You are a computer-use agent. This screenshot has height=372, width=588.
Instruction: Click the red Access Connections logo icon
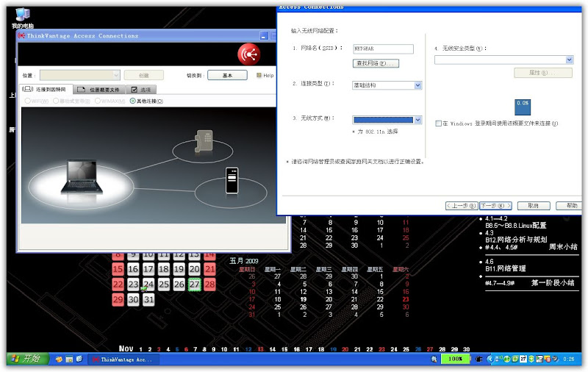[248, 54]
